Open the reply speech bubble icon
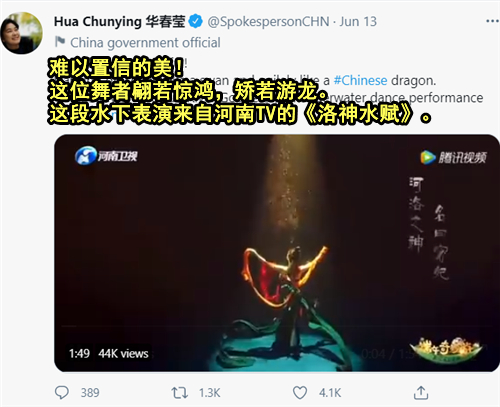Image resolution: width=500 pixels, height=407 pixels. [x=62, y=392]
